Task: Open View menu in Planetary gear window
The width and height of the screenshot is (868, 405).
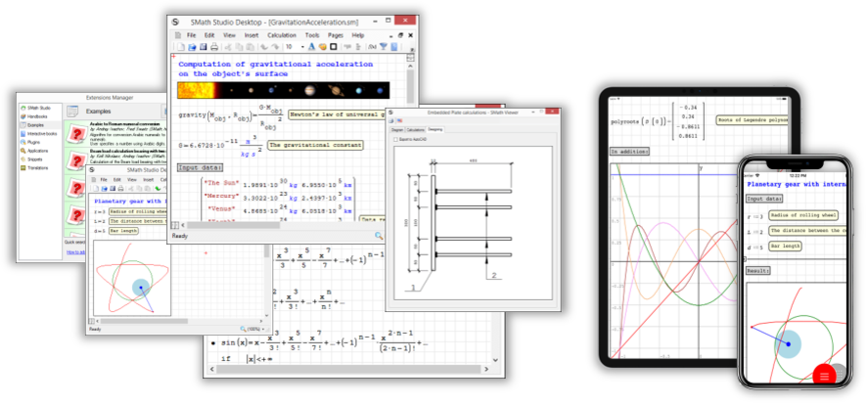Action: point(132,179)
